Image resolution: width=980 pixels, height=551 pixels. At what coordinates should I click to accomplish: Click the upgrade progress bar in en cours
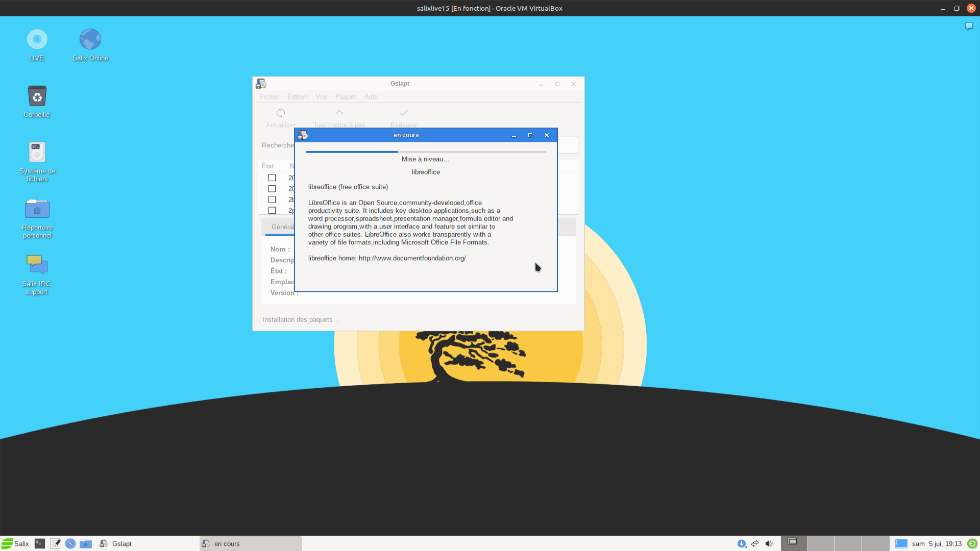tap(426, 152)
